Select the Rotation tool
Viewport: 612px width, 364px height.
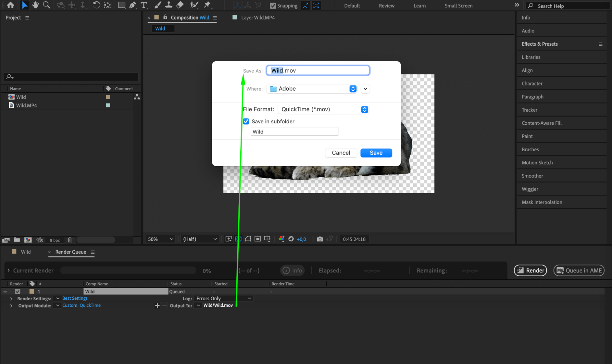(x=96, y=5)
